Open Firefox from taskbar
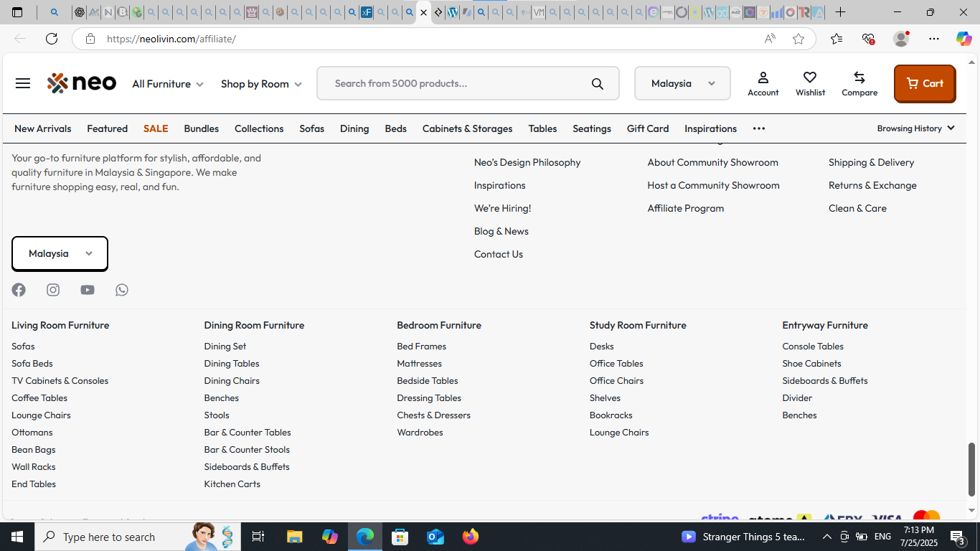980x551 pixels. click(x=471, y=537)
